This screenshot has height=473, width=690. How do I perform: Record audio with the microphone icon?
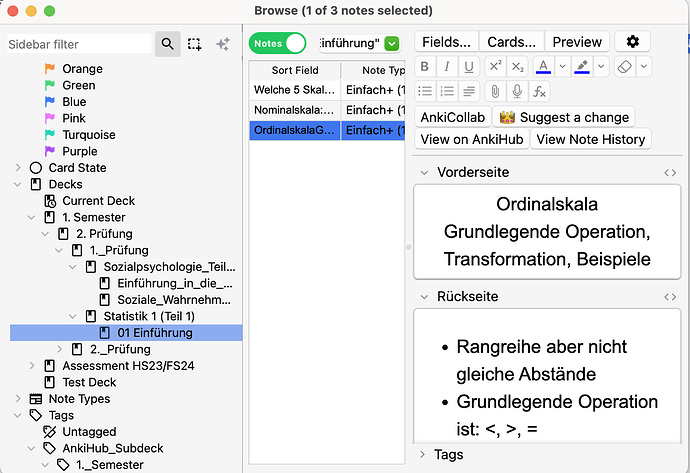tap(517, 92)
